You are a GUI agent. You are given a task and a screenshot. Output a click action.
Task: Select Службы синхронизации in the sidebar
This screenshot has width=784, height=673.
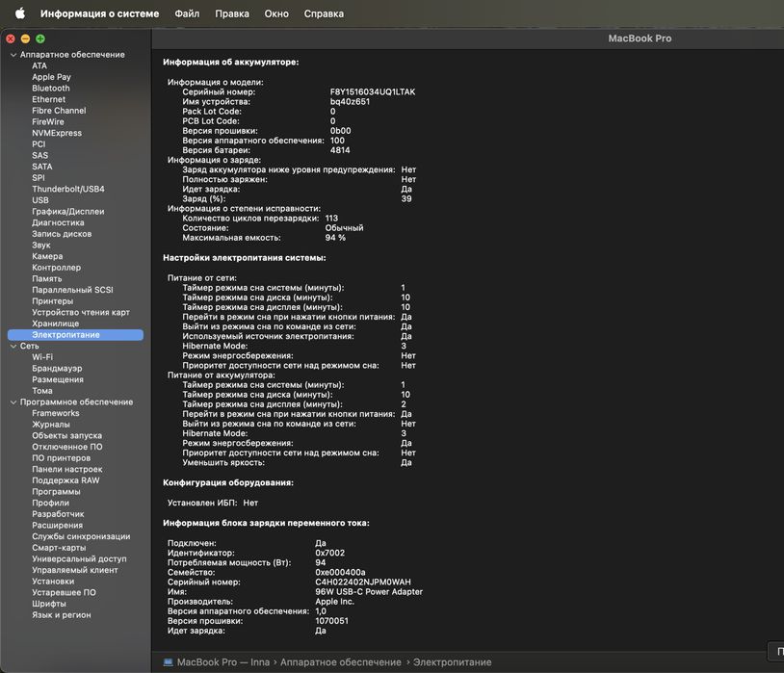coord(82,536)
